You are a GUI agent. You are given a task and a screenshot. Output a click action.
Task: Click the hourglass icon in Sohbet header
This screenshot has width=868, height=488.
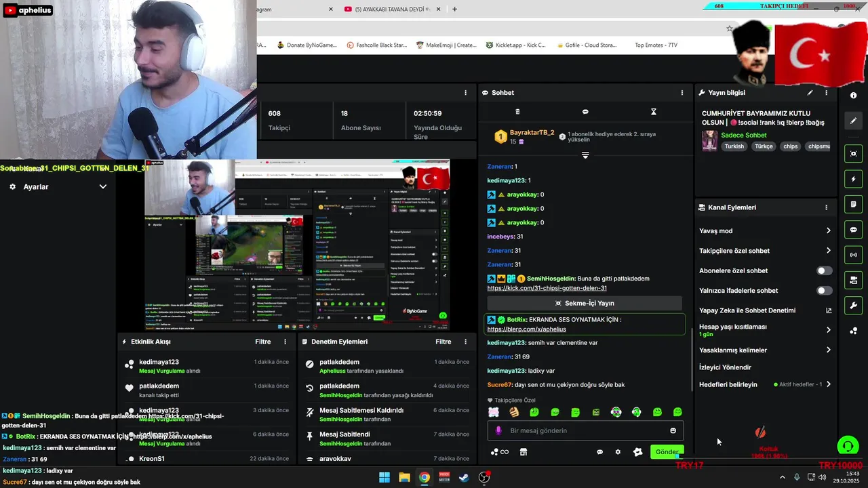(x=654, y=112)
